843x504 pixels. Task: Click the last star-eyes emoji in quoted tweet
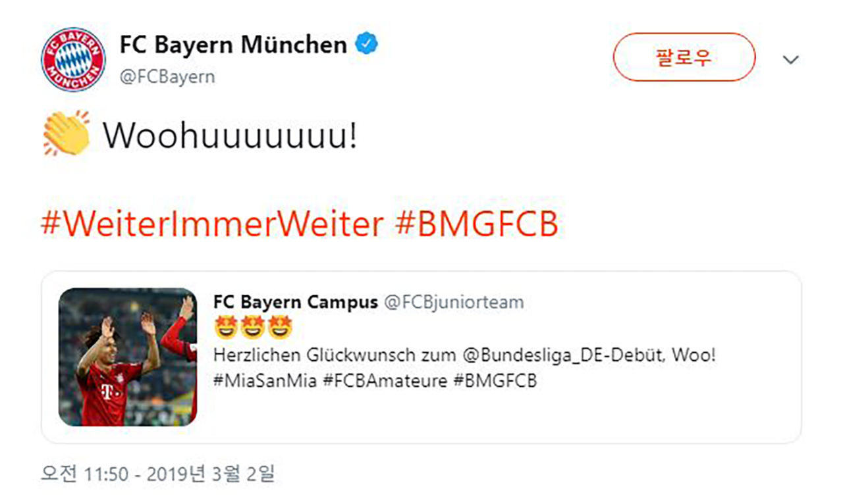[x=281, y=327]
